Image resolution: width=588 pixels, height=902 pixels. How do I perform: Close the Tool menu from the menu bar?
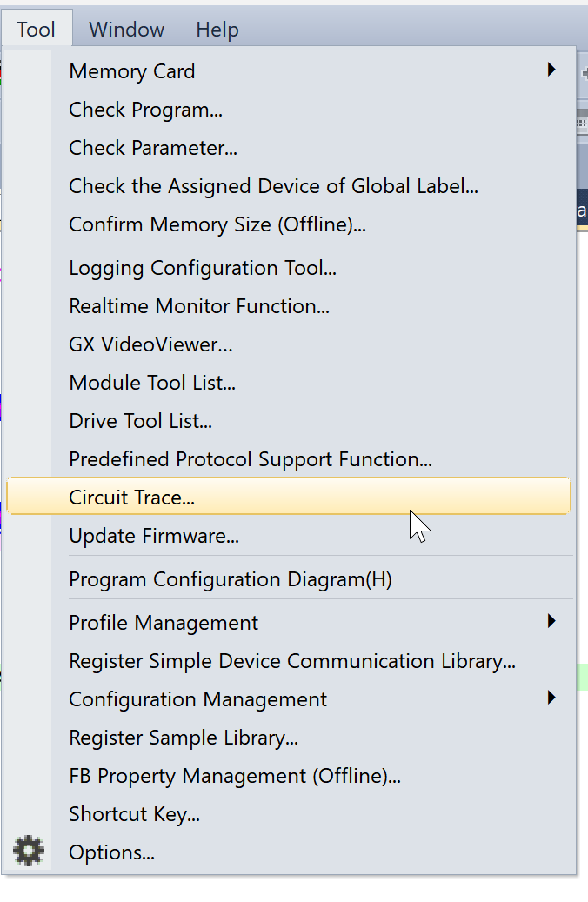click(x=37, y=30)
